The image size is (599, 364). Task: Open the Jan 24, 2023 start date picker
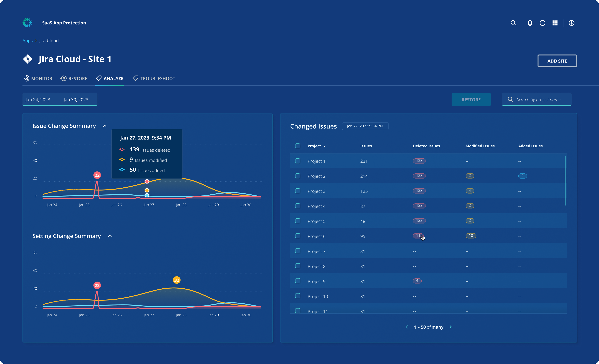click(38, 100)
